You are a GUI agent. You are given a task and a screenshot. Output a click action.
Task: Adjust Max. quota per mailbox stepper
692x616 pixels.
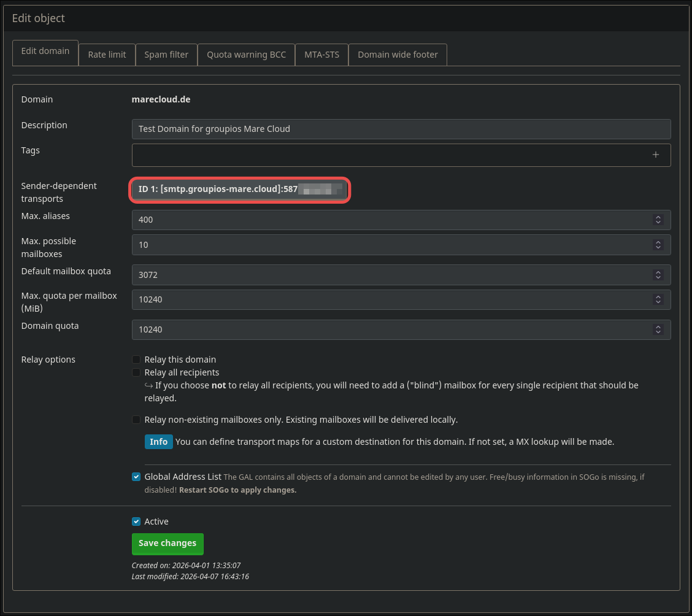pos(658,299)
